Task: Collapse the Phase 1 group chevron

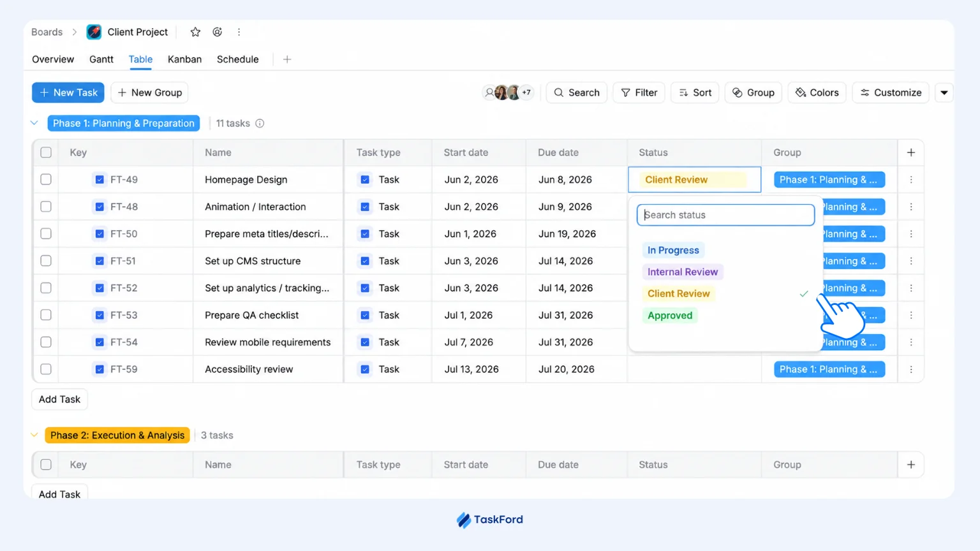Action: coord(34,123)
